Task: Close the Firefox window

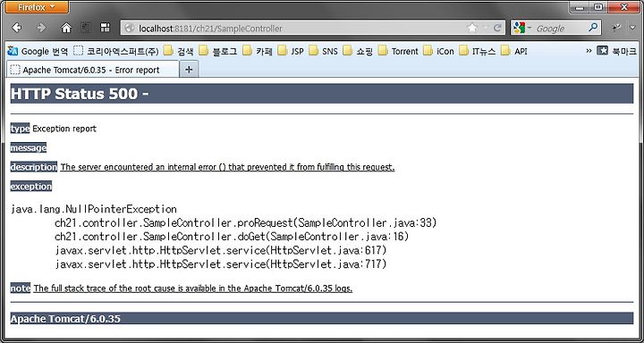Action: (624, 7)
